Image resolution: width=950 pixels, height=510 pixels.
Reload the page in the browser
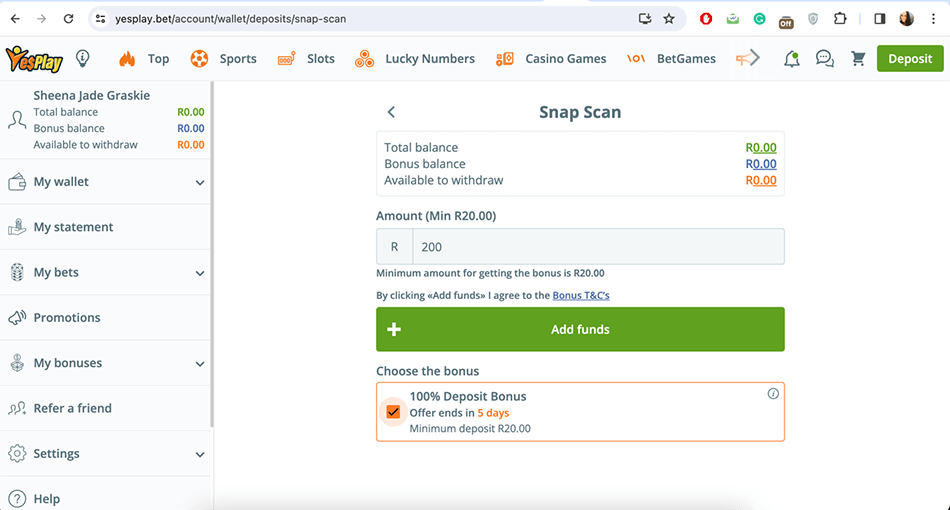click(68, 19)
